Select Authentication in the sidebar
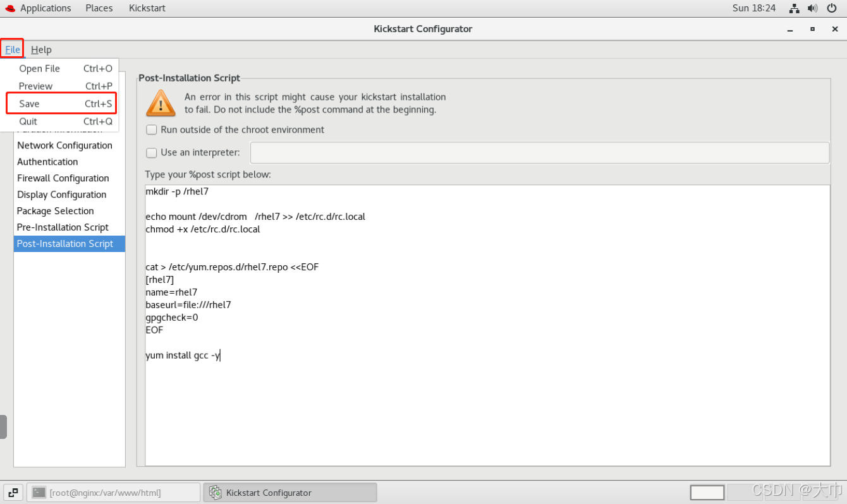This screenshot has width=847, height=504. 69,162
